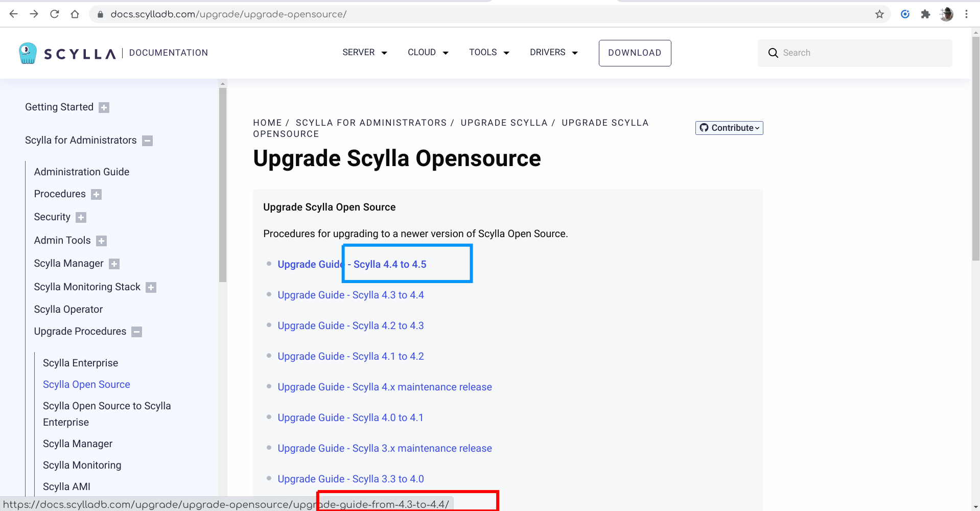Screen dimensions: 980x511
Task: Click the browser profile avatar
Action: click(x=946, y=14)
